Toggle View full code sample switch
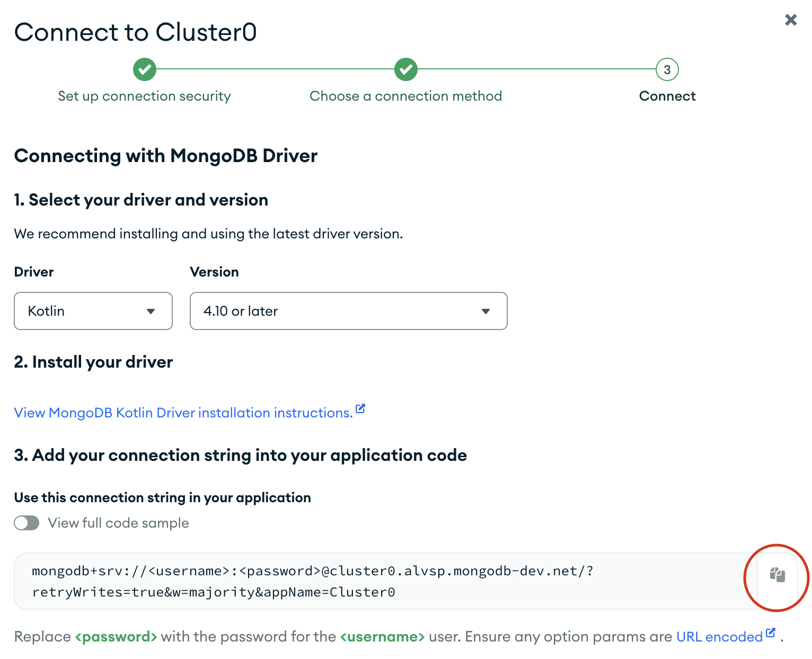 [x=27, y=523]
